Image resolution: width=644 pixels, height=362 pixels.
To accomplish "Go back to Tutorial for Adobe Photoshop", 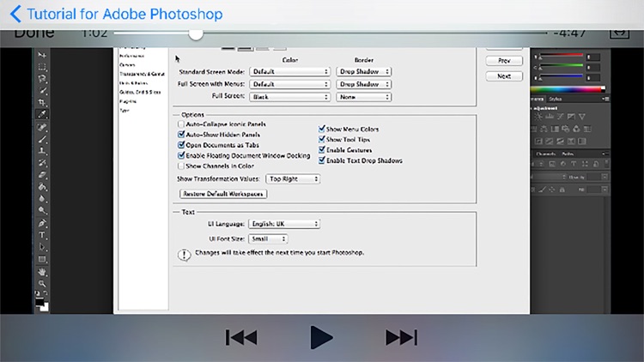I will [116, 14].
